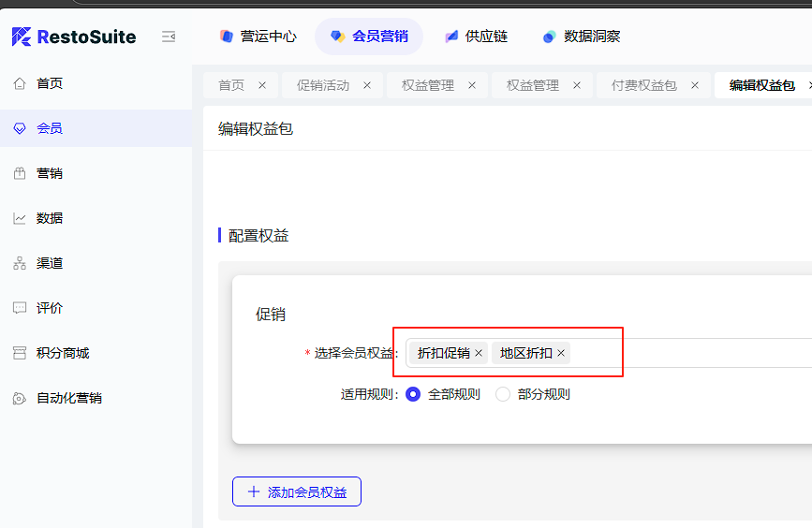Close the second 权益管理 tab
Viewport: 812px width, 528px height.
point(577,85)
